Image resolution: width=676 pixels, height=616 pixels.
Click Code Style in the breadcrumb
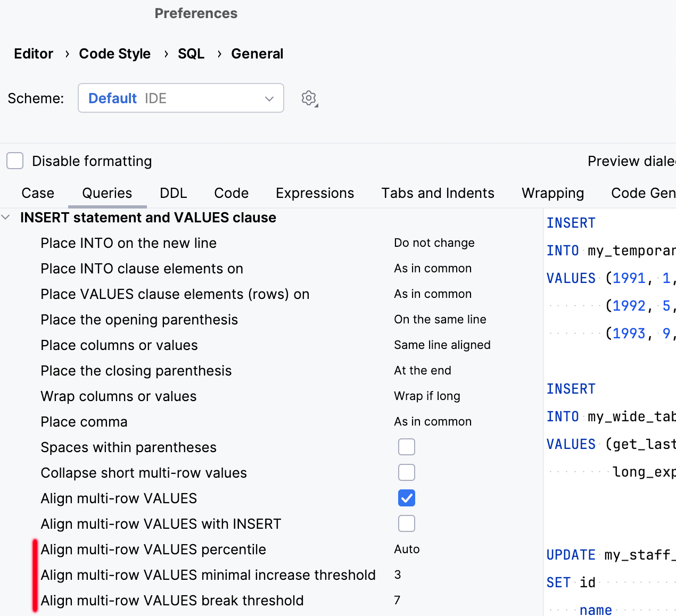(x=114, y=54)
